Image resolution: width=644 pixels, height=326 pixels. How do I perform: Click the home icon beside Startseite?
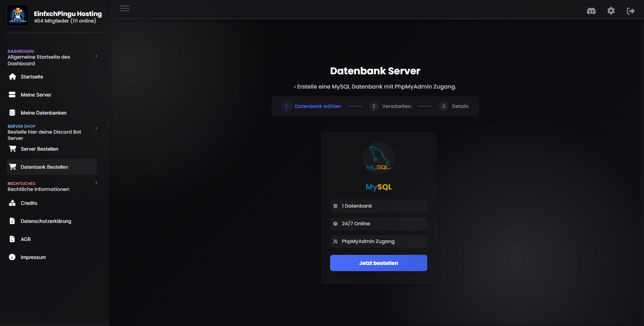coord(12,77)
